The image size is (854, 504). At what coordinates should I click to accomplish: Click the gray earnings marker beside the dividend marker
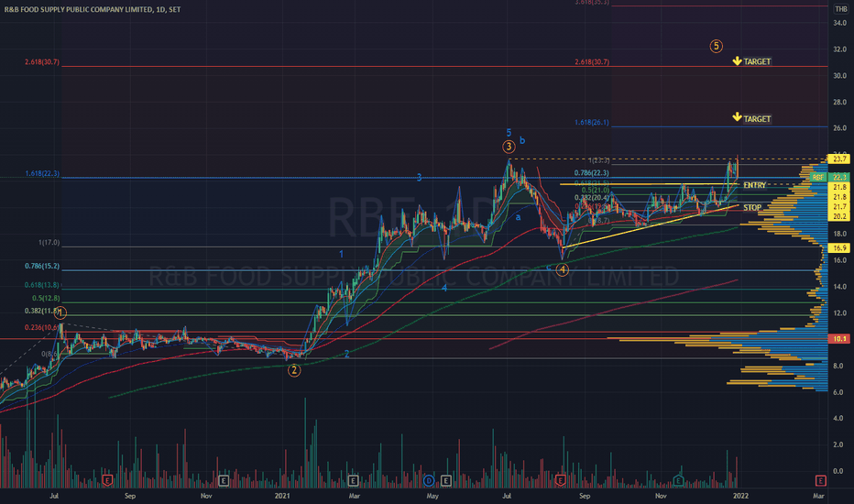(x=446, y=480)
